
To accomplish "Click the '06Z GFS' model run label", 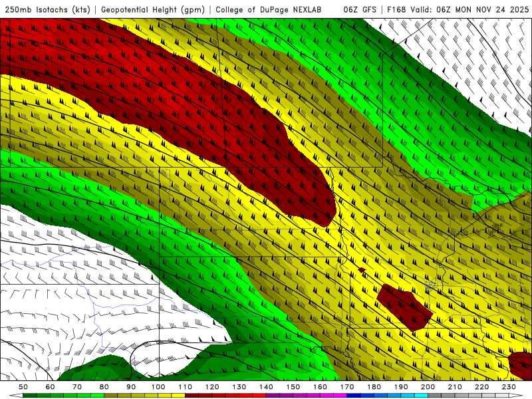I will (x=360, y=9).
